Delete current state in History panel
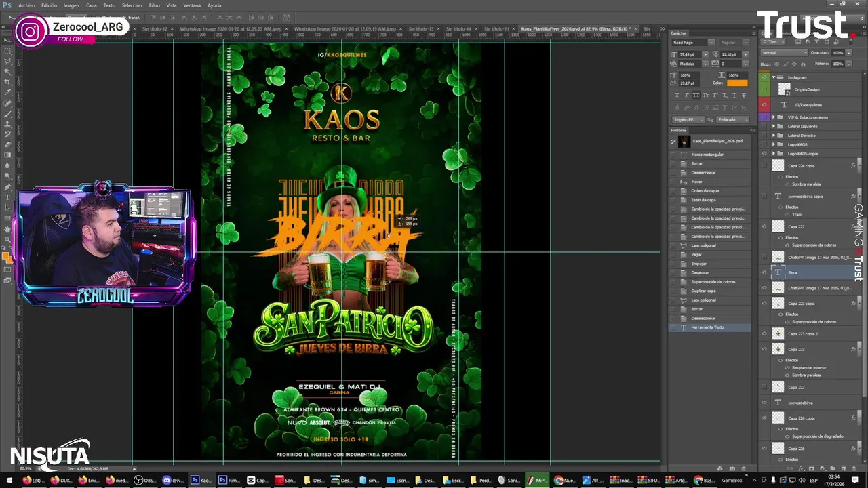Screen dimensions: 868x488 [x=744, y=468]
